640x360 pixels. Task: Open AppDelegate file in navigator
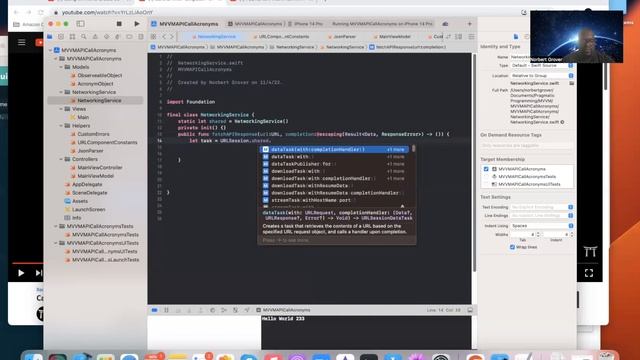(x=87, y=184)
